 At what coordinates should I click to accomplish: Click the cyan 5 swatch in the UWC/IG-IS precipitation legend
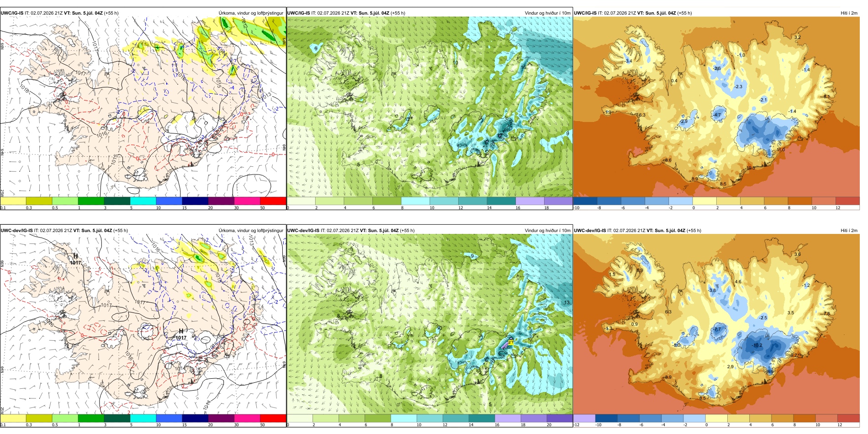(143, 201)
